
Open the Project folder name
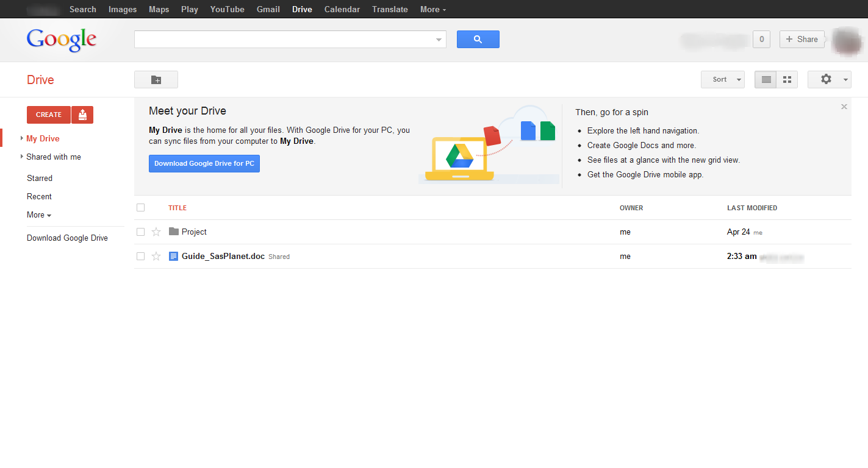[194, 232]
